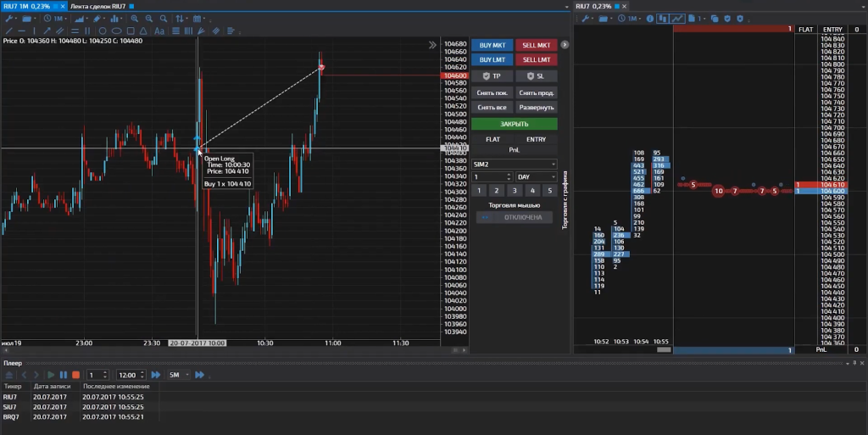Click the green ЗАКРЫТЬ button
Viewport: 868px width, 435px height.
click(x=515, y=124)
